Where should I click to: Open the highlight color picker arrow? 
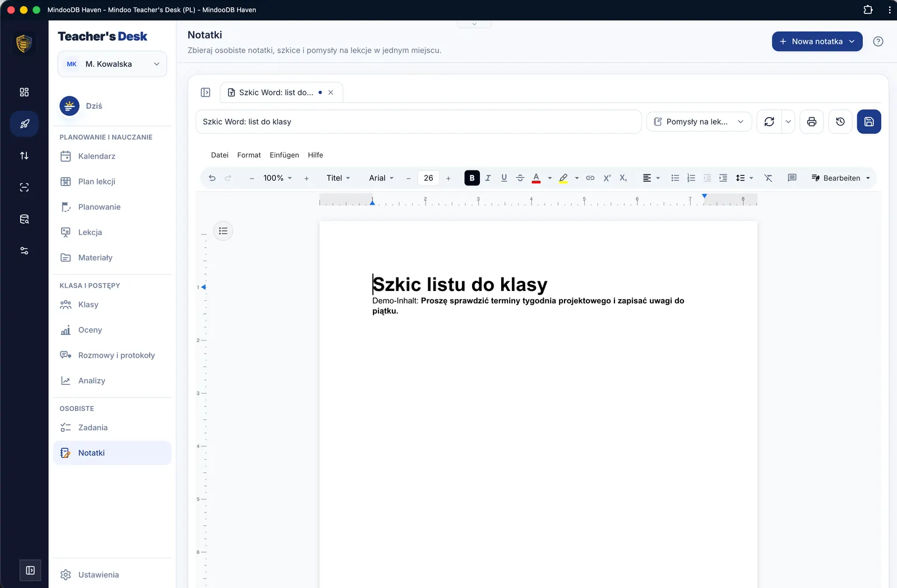click(x=576, y=178)
